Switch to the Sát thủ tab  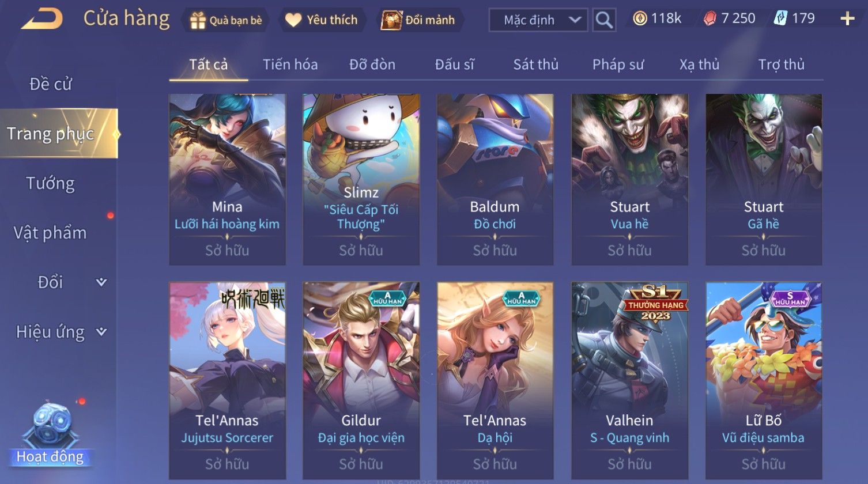click(536, 65)
